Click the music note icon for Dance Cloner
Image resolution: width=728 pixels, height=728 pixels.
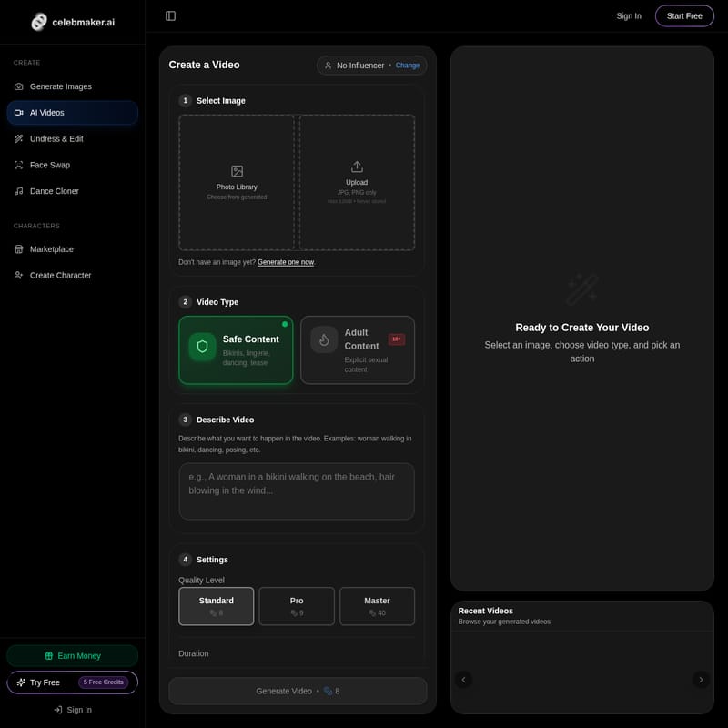pos(19,191)
